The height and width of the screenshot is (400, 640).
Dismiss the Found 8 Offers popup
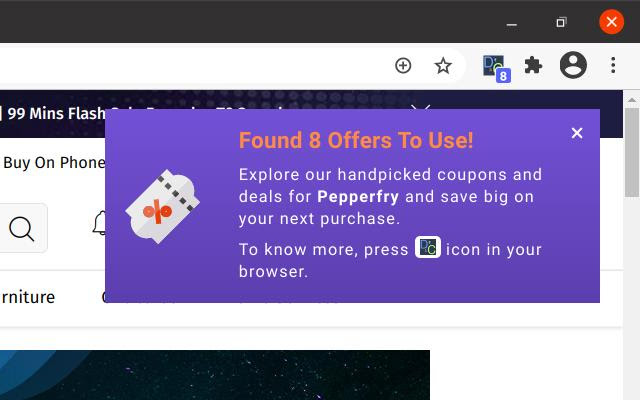[x=577, y=133]
